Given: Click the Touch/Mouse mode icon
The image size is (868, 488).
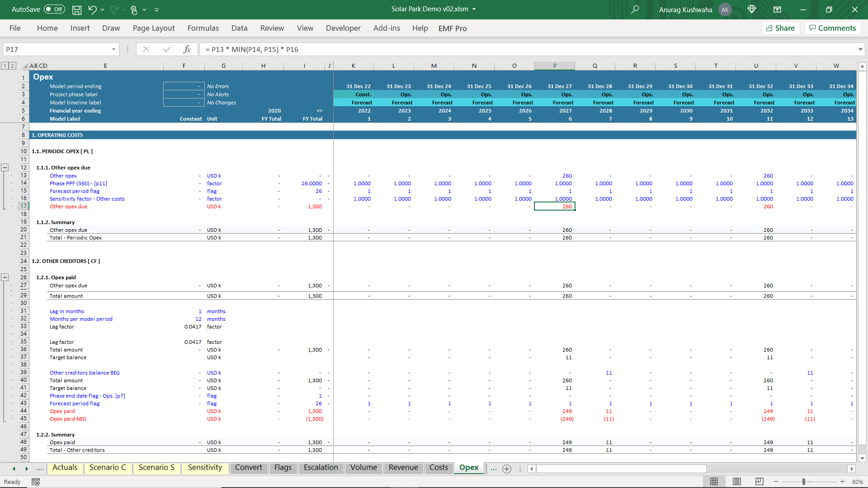Looking at the screenshot, I should pyautogui.click(x=134, y=9).
